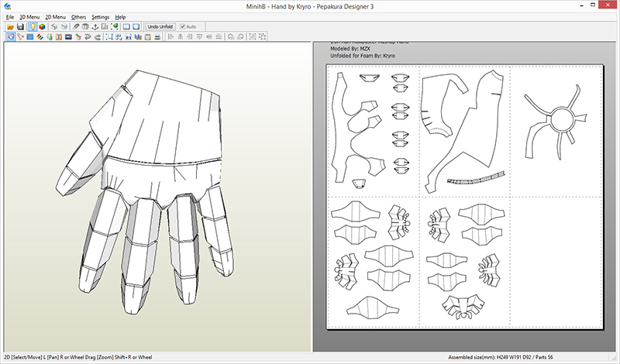Viewport: 620px width, 364px height.
Task: Click the Save floppy disk icon
Action: 20,27
